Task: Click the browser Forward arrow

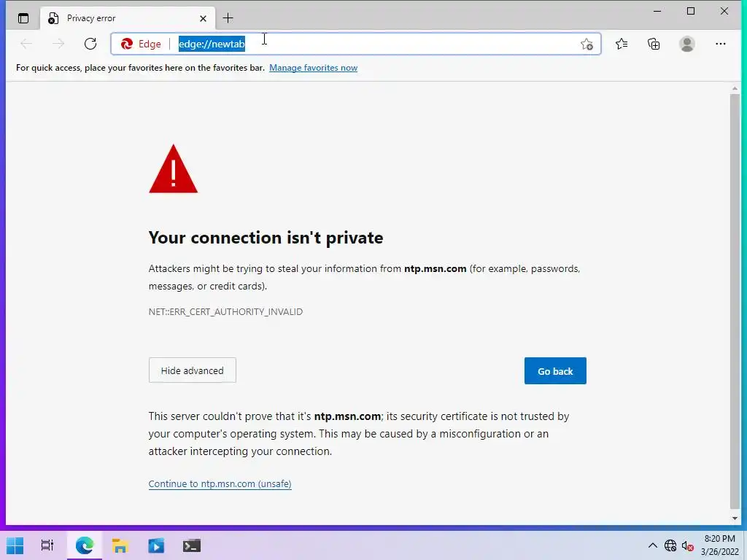Action: (58, 44)
